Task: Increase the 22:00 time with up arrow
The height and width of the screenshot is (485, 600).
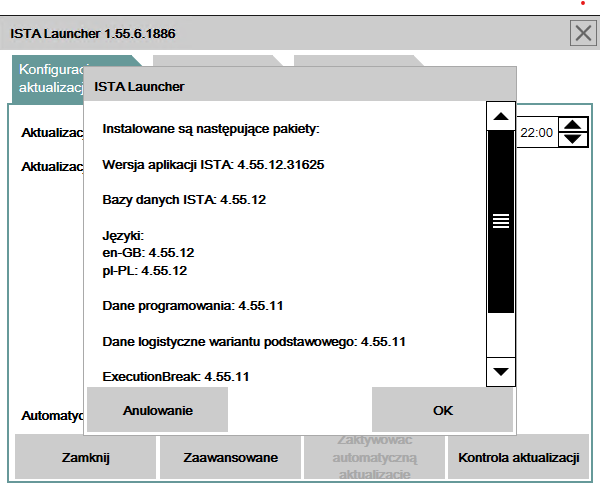Action: (572, 125)
